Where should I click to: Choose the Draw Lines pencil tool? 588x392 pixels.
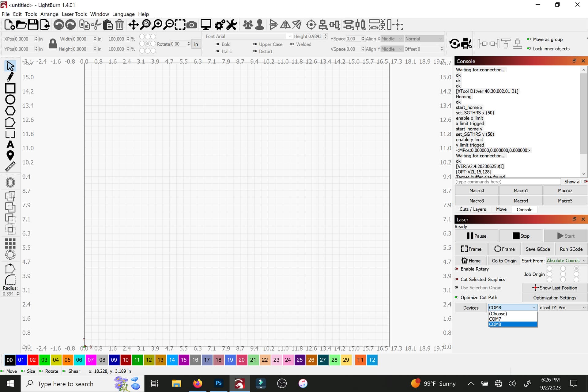10,77
